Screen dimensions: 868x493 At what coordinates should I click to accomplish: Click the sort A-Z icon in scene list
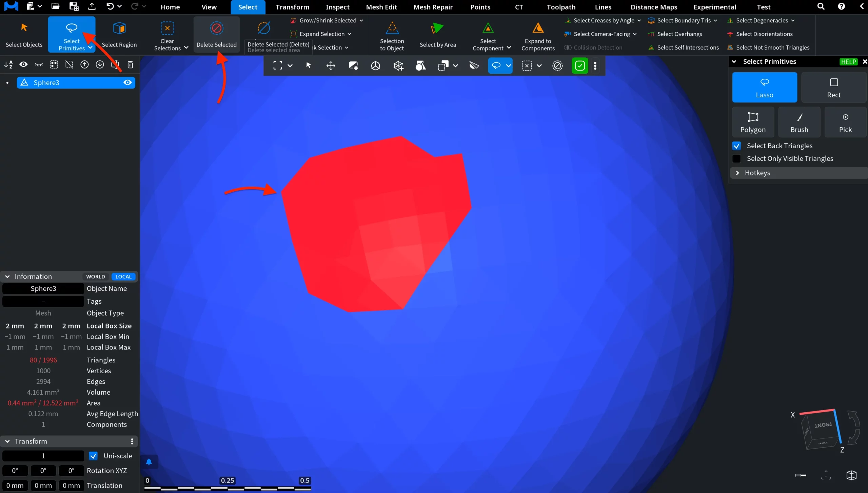(8, 64)
